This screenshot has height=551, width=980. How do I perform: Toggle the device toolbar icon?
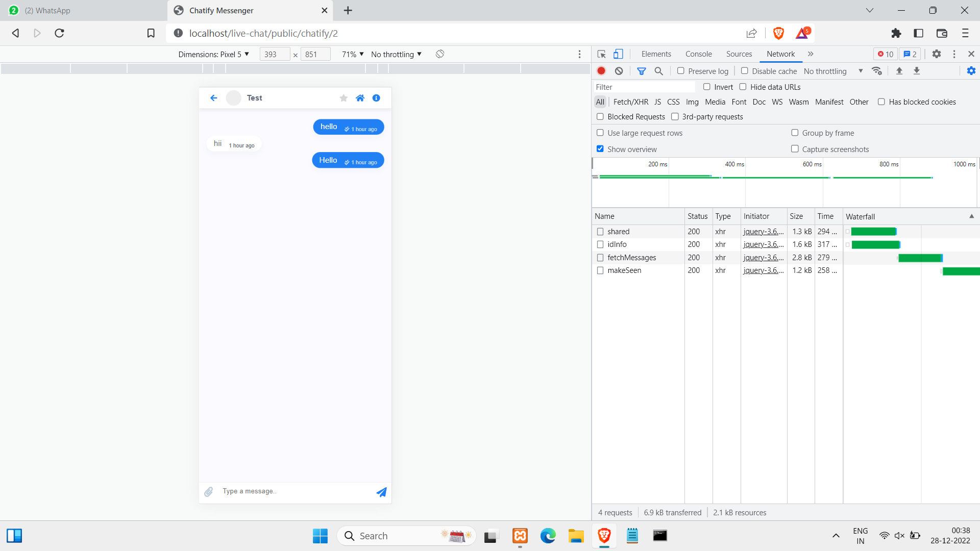point(618,54)
